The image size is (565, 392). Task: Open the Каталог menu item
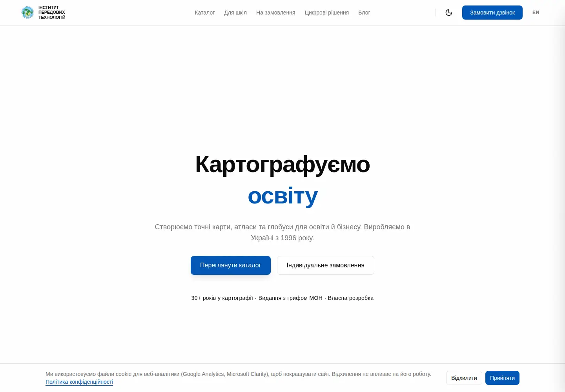(x=205, y=13)
